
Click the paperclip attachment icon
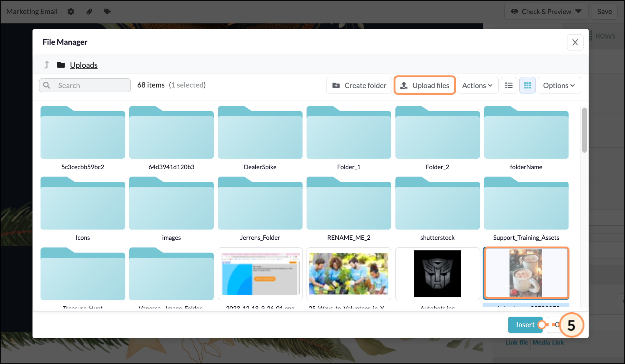89,12
